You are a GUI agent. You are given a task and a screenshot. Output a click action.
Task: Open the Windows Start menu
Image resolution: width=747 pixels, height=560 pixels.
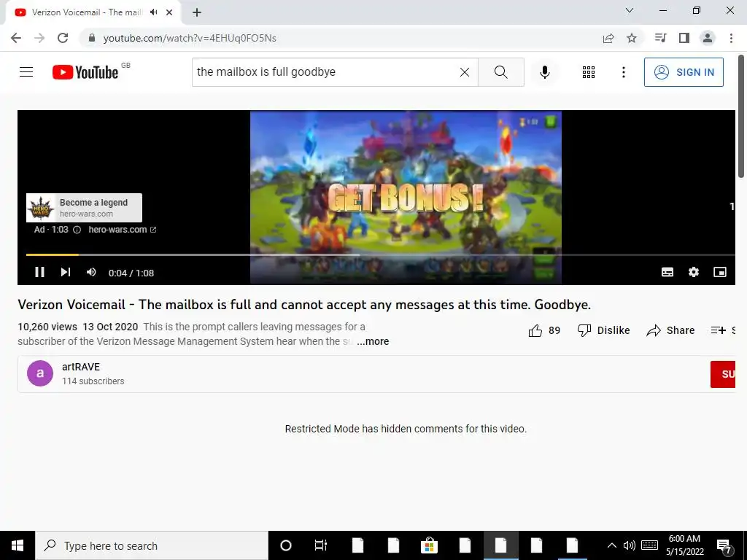click(18, 545)
